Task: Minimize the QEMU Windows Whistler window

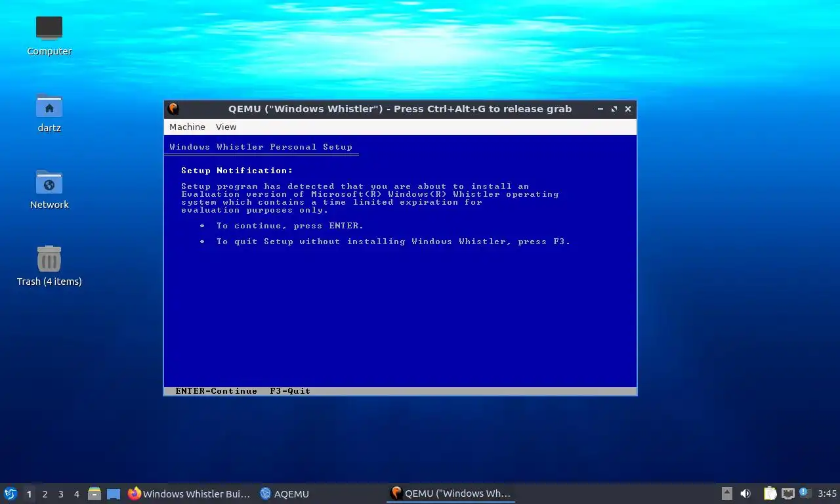Action: [x=600, y=109]
